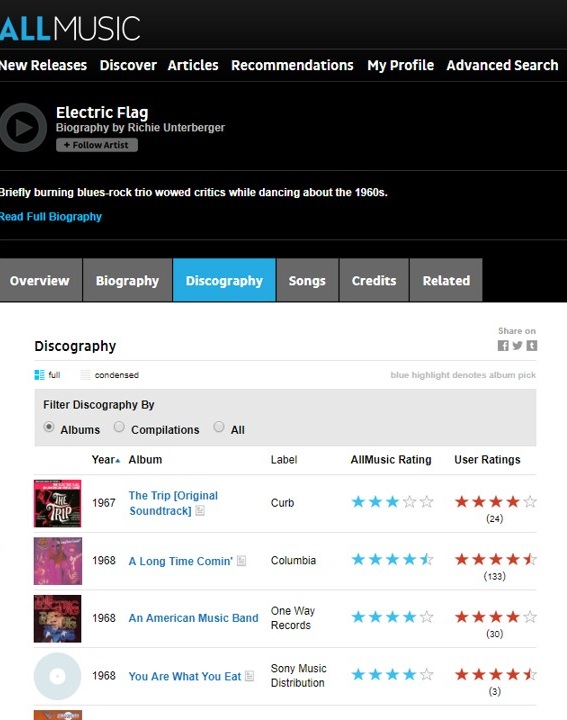
Task: Click the Electric Flag artist name
Action: (102, 112)
